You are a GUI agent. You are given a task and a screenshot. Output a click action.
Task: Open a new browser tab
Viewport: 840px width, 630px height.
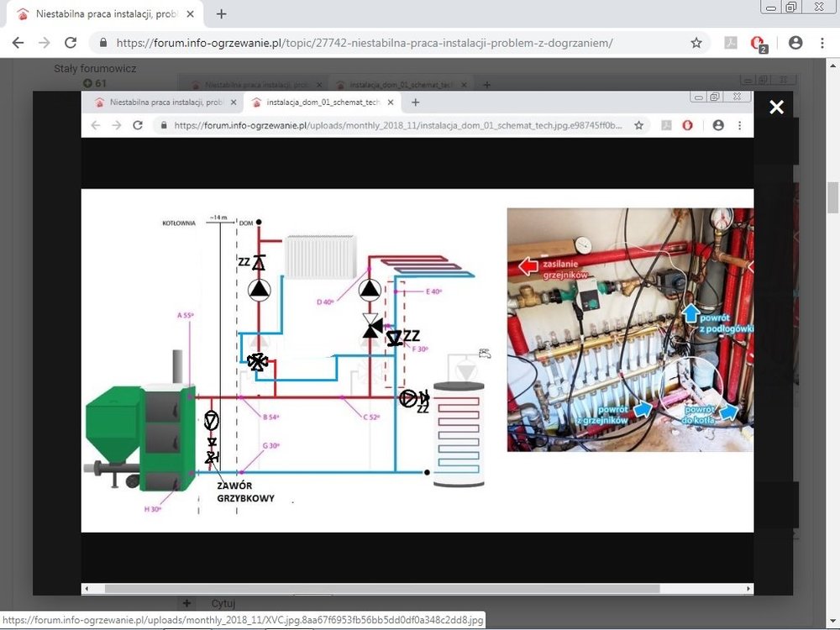(x=222, y=14)
